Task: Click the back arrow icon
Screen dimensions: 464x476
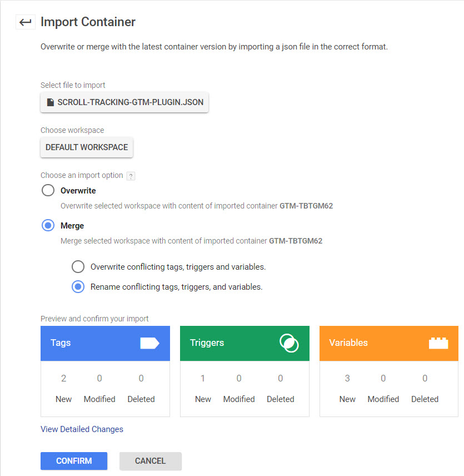Action: pyautogui.click(x=25, y=22)
